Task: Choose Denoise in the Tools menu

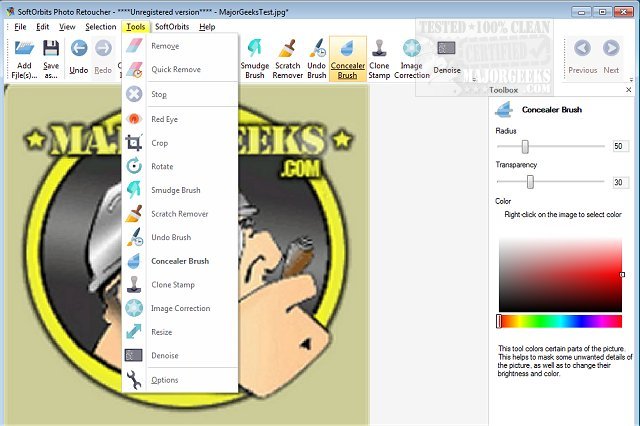Action: (180, 355)
